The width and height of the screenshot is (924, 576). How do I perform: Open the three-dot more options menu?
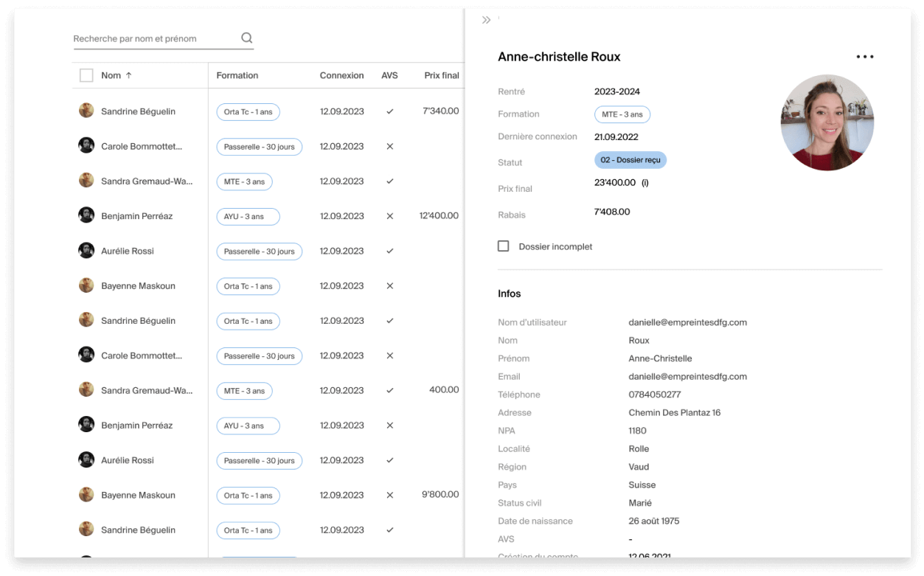click(x=864, y=57)
